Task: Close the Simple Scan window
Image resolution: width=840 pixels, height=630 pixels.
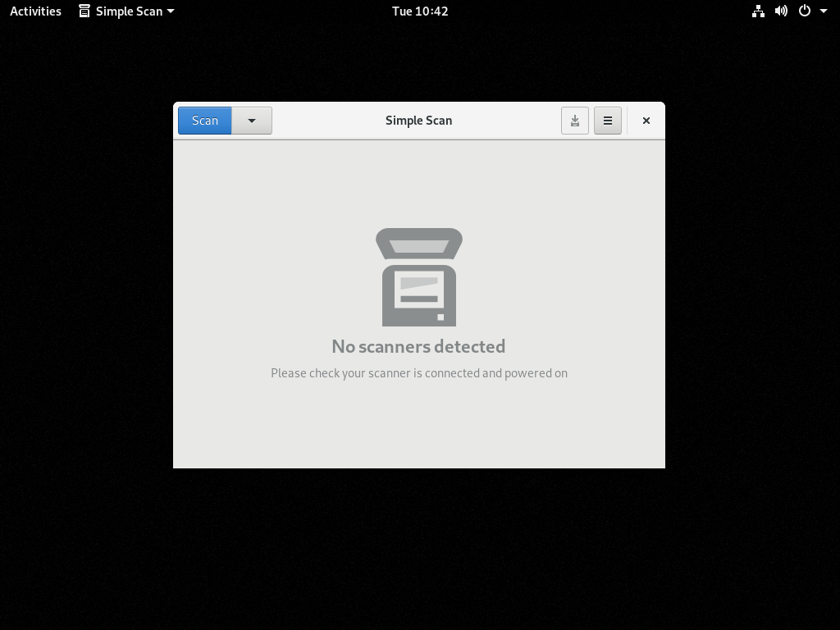Action: click(646, 121)
